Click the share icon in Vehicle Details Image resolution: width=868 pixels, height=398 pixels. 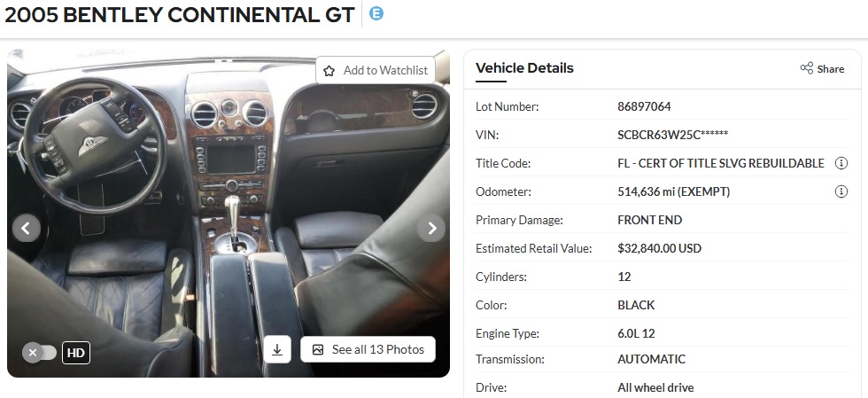coord(807,68)
